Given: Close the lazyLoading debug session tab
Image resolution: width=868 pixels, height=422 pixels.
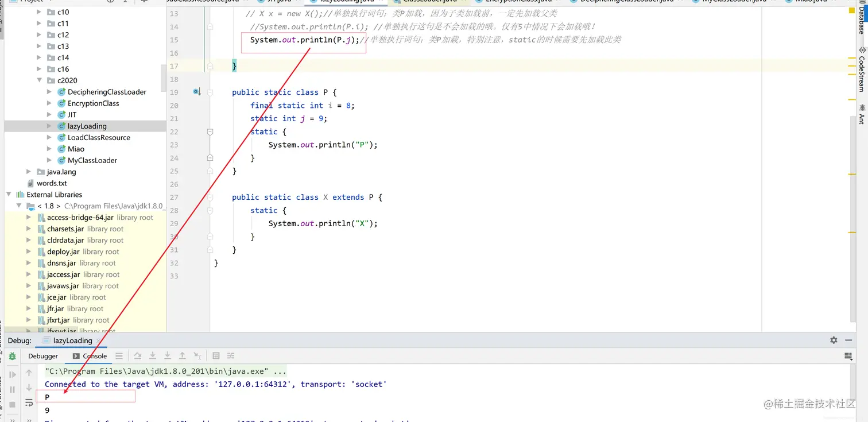Looking at the screenshot, I should [x=98, y=340].
